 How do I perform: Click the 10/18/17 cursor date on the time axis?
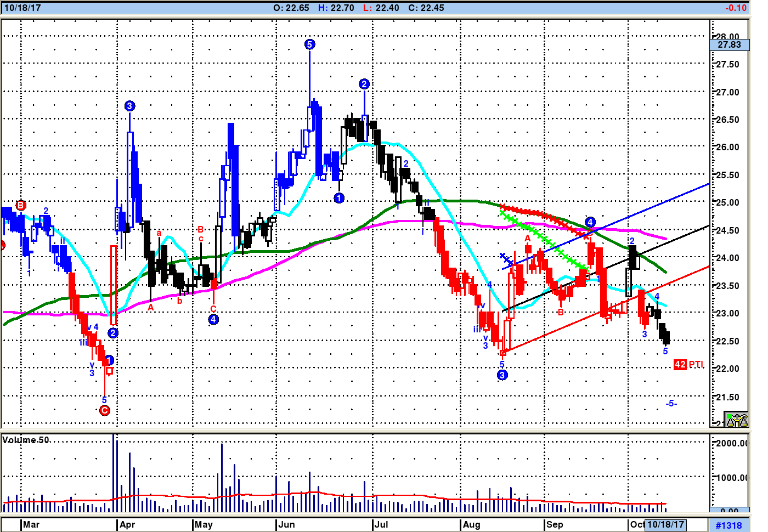pyautogui.click(x=665, y=524)
